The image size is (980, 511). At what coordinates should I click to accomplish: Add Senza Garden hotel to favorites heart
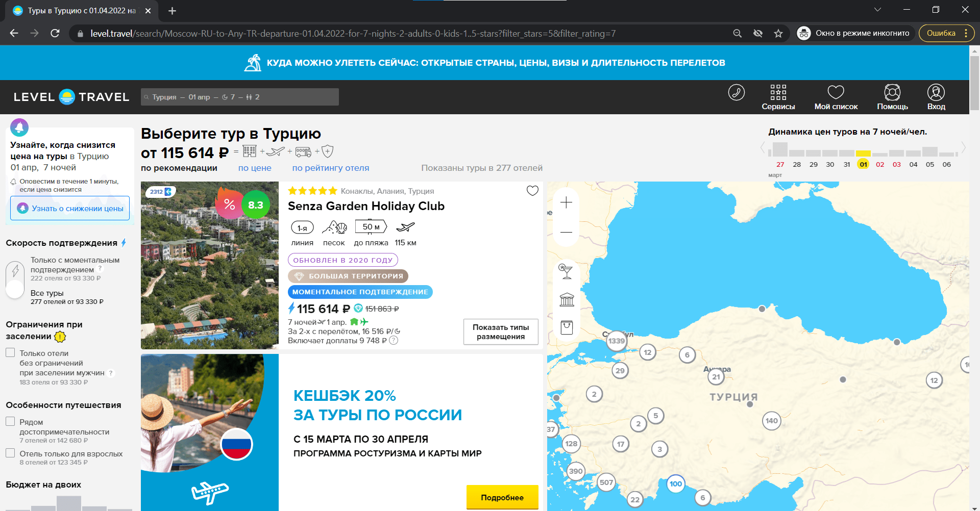(532, 191)
